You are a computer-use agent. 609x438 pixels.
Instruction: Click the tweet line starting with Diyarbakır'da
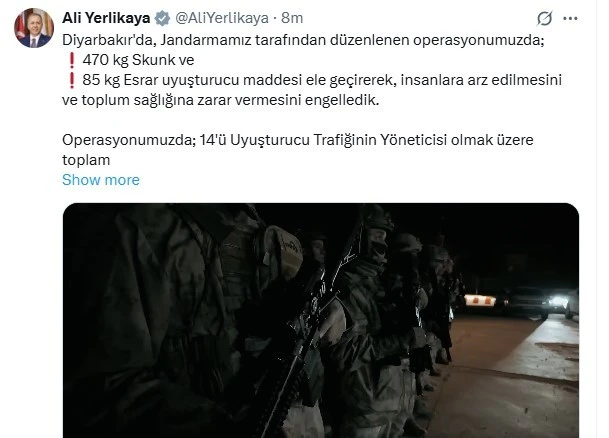click(303, 40)
